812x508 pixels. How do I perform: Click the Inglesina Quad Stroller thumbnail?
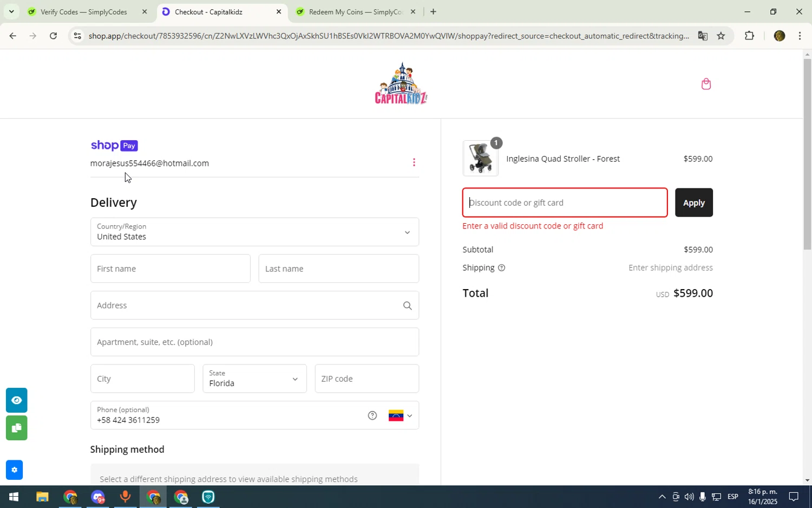coord(481,158)
